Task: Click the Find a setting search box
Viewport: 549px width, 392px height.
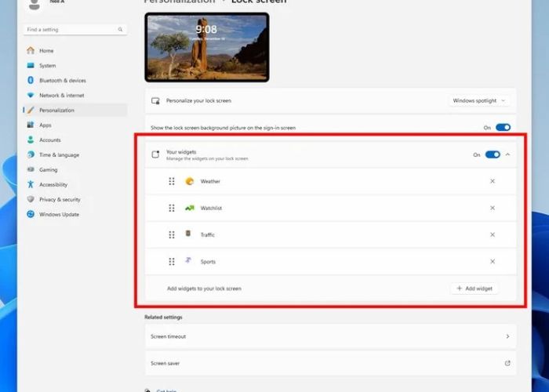Action: click(x=69, y=30)
